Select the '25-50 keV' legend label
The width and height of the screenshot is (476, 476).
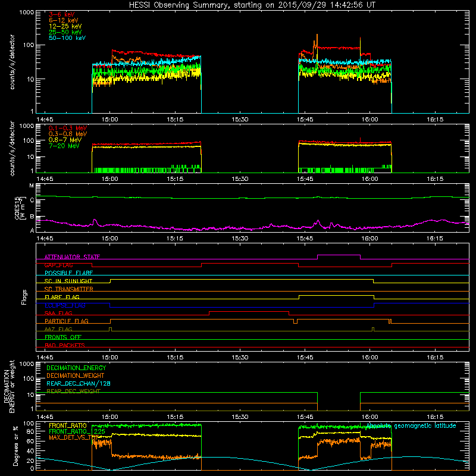(65, 32)
